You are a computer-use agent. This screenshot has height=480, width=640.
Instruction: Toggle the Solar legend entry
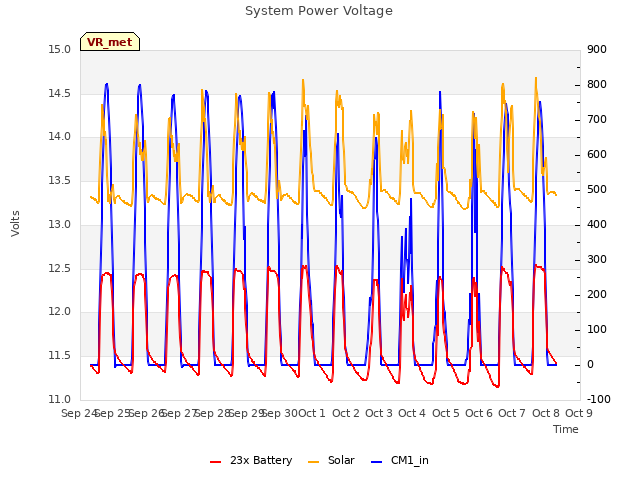click(331, 460)
